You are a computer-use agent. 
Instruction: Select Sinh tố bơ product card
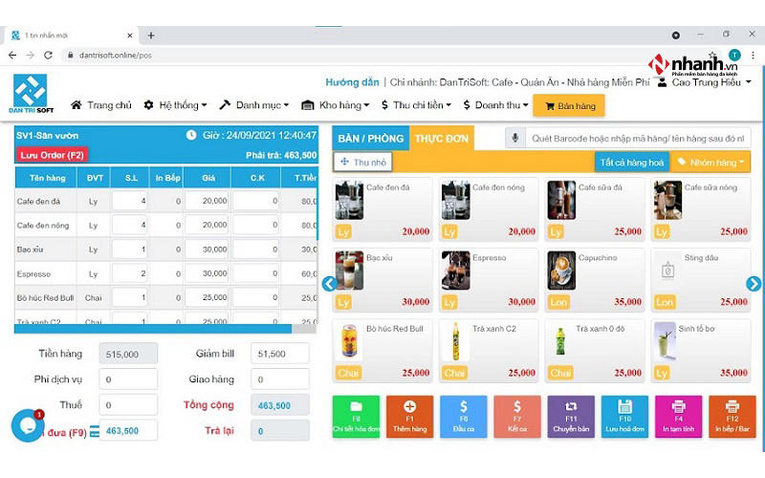coord(701,351)
